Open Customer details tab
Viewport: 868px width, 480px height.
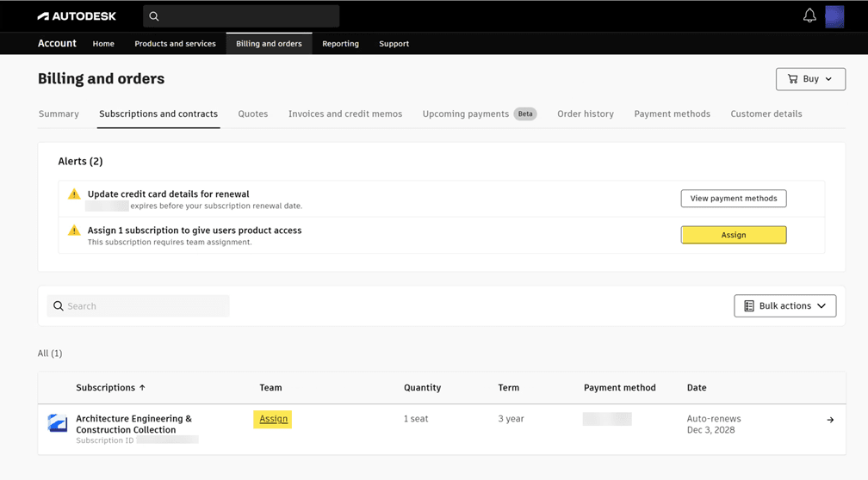tap(766, 114)
